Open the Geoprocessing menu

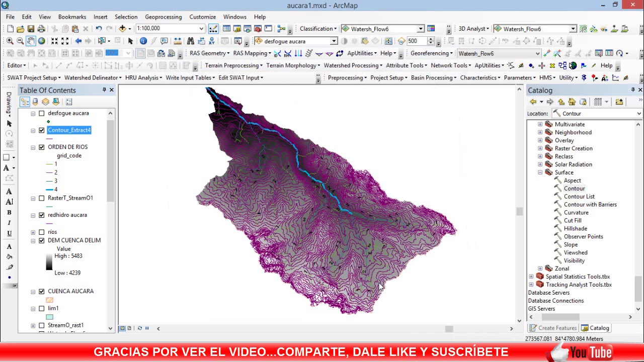coord(164,17)
